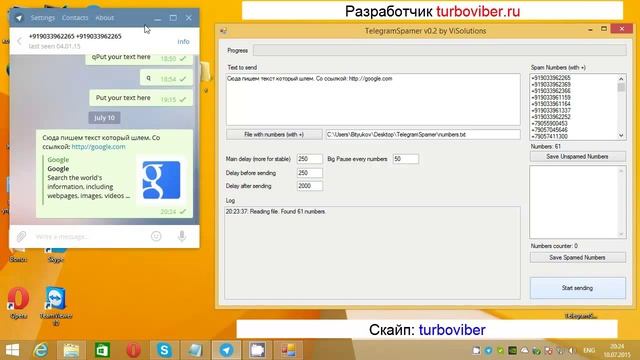Focus the Big Pause every numbers field
The width and height of the screenshot is (640, 360).
405,159
